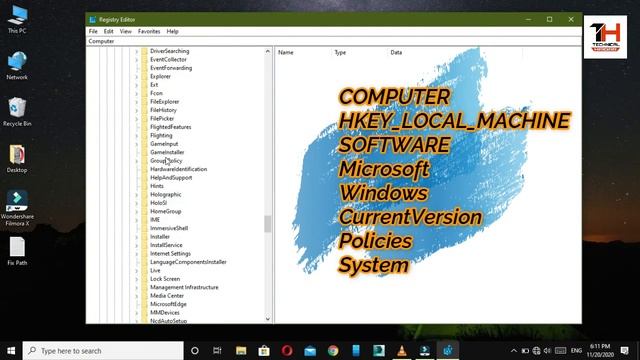Select the Holographic key
Screen dimensions: 640x360
166,195
